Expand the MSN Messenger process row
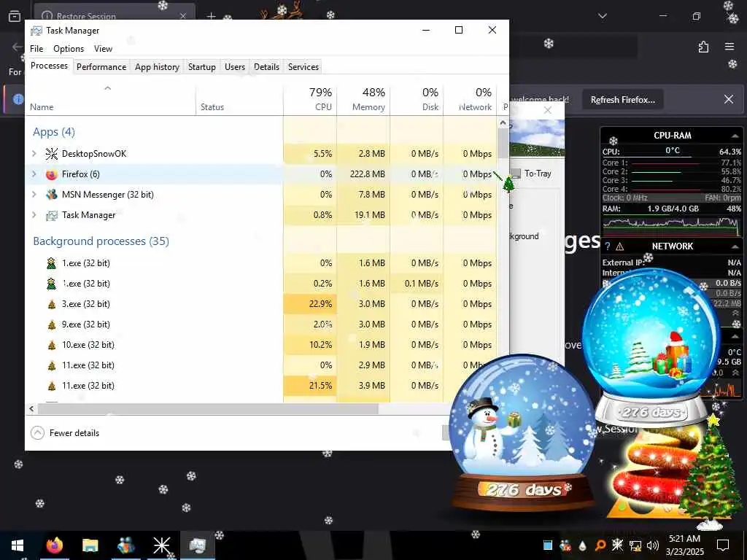Screen dimensions: 747x560 (x=34, y=195)
